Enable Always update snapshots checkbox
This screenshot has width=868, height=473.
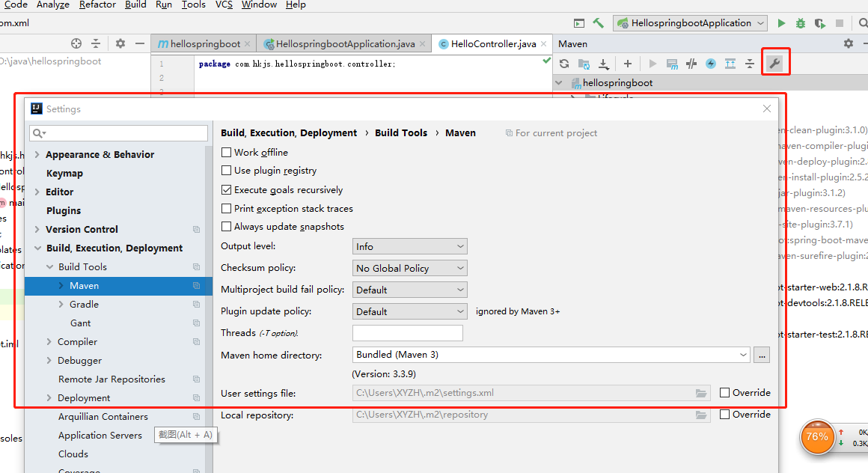pyautogui.click(x=226, y=227)
